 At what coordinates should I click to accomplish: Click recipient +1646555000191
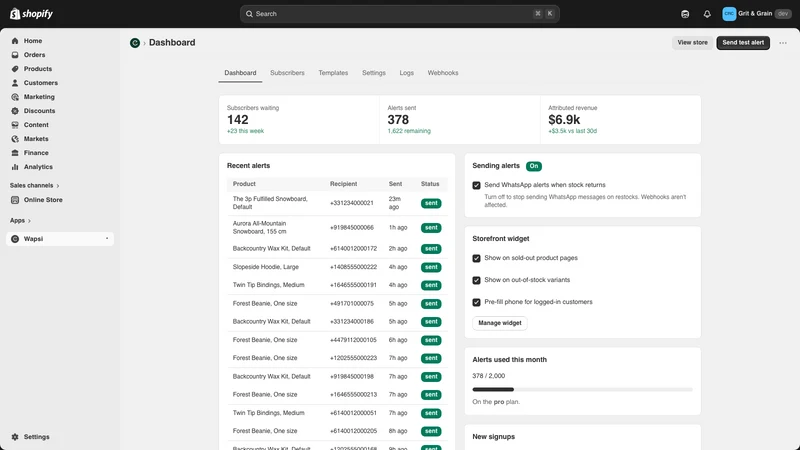point(353,285)
